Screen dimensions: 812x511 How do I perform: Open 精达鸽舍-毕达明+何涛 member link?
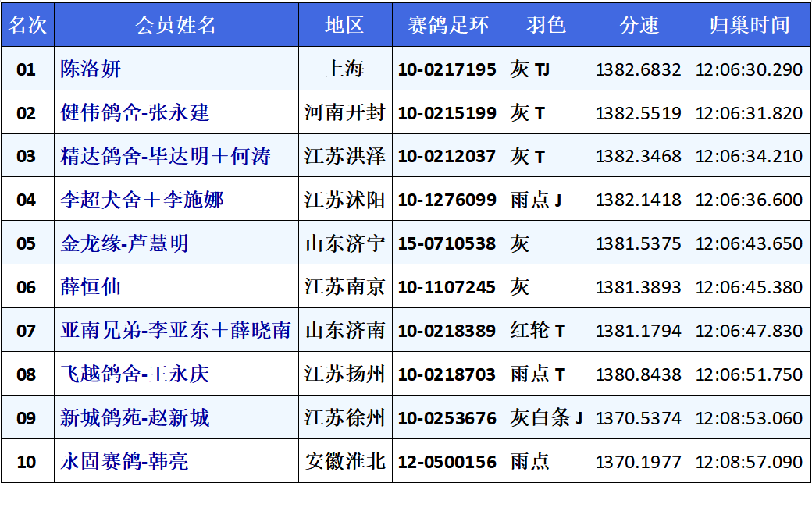[166, 157]
